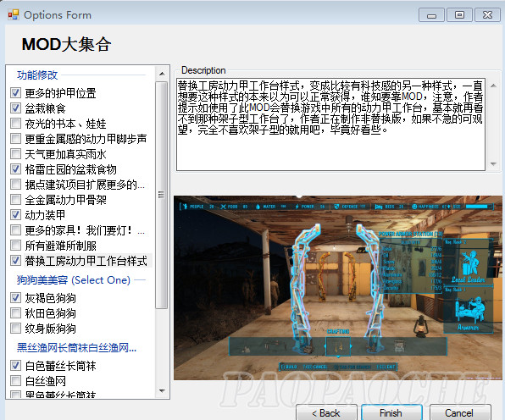Click the list scroll-up arrow
The height and width of the screenshot is (420, 505).
[162, 74]
